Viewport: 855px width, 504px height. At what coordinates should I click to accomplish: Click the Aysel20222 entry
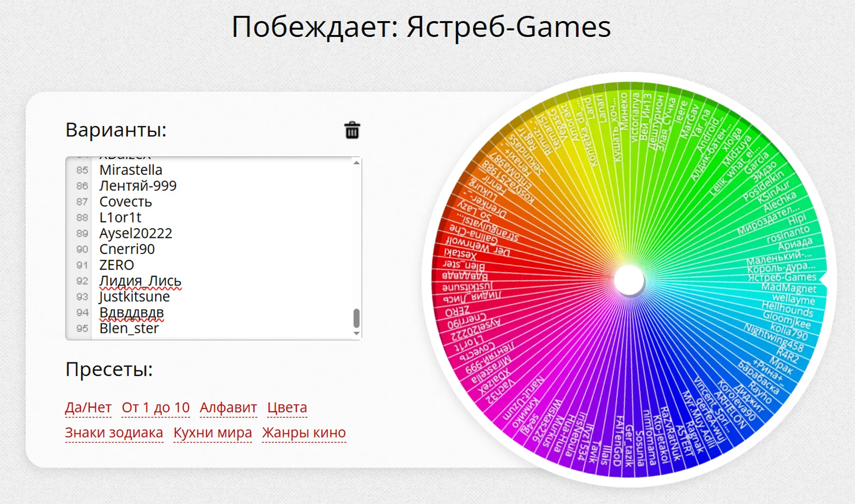(x=136, y=233)
